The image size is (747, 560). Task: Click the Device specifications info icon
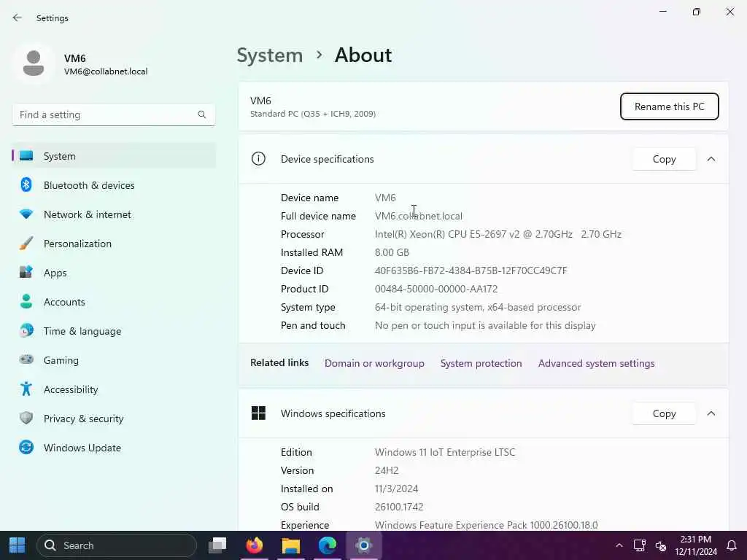(x=258, y=158)
